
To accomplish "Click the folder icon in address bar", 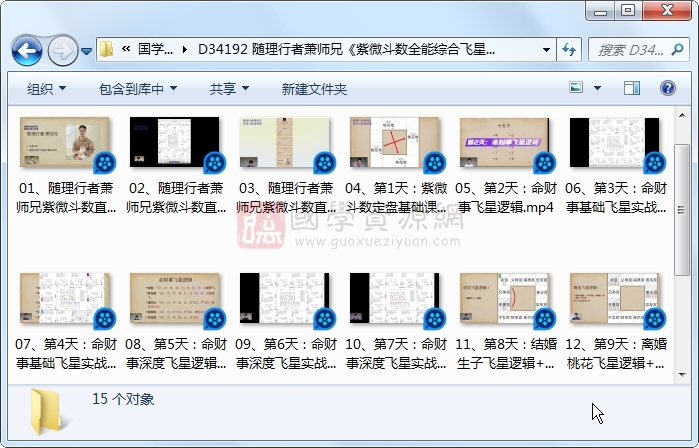I will 106,49.
